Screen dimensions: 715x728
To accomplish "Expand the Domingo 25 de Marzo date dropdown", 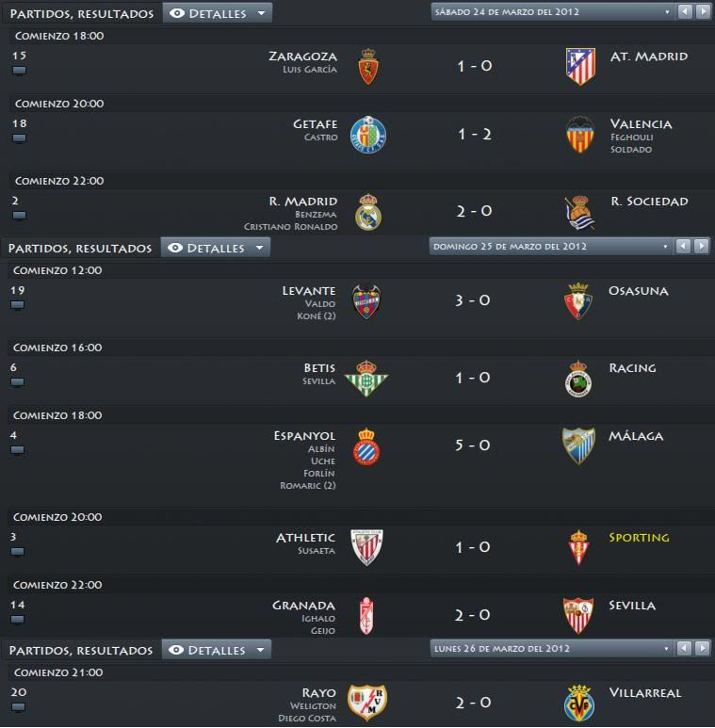I will click(551, 247).
